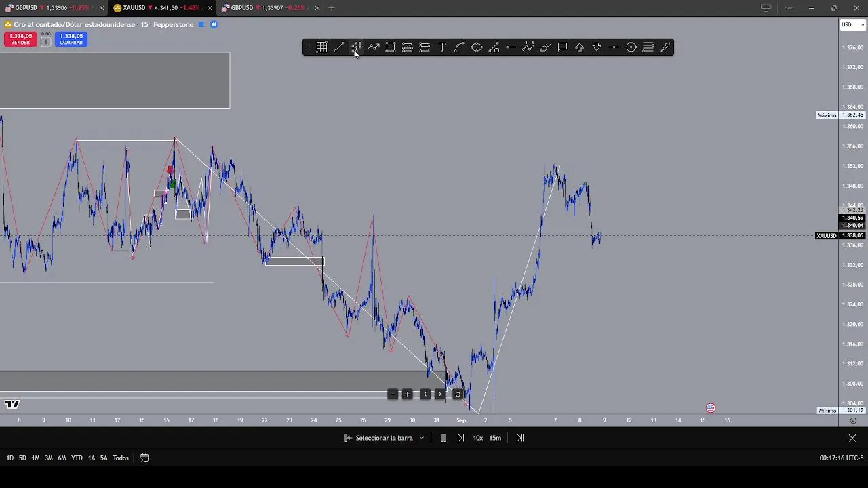Image resolution: width=868 pixels, height=488 pixels.
Task: Select the first horizontal levels tool icon
Action: 408,47
